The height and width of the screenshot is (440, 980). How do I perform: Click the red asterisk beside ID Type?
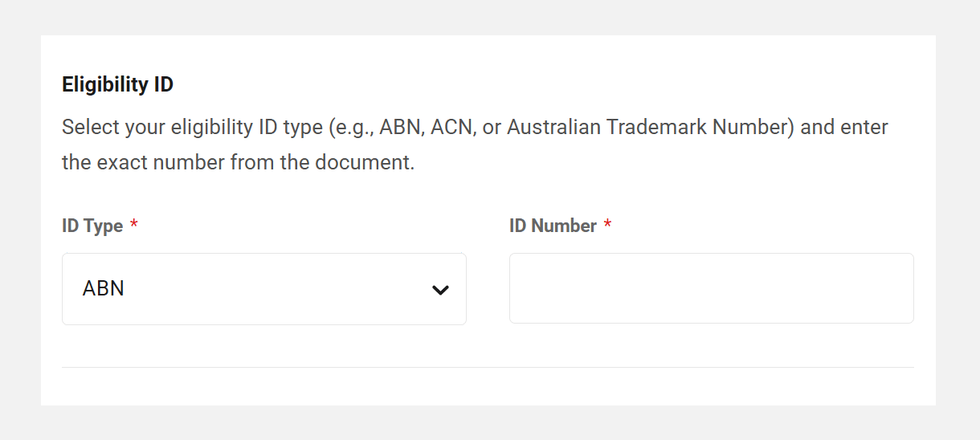134,226
